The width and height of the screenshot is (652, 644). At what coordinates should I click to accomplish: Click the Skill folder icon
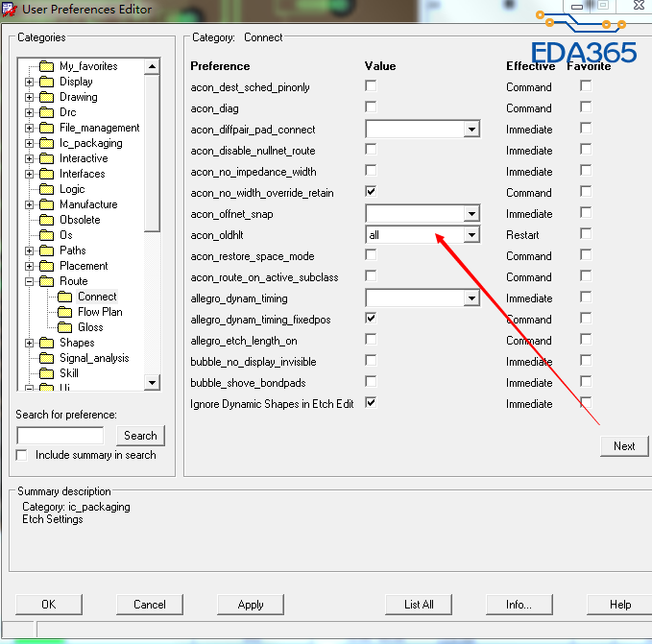pyautogui.click(x=46, y=373)
